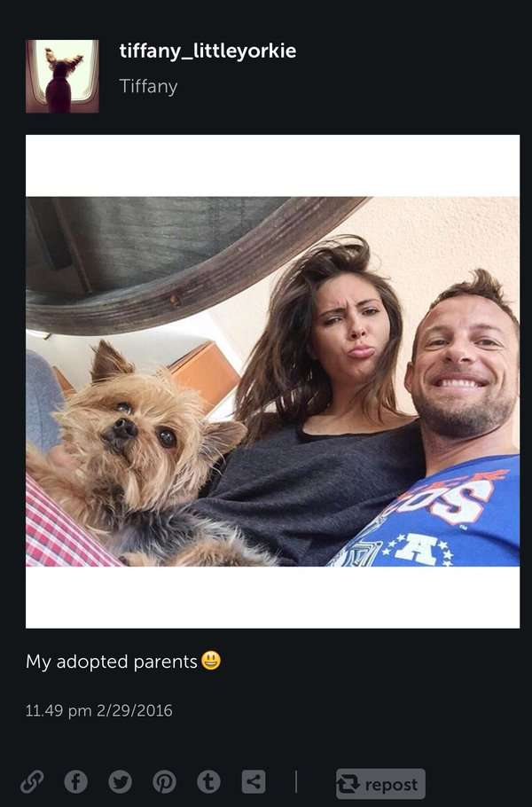The height and width of the screenshot is (807, 532).
Task: Click the repost button
Action: click(380, 784)
